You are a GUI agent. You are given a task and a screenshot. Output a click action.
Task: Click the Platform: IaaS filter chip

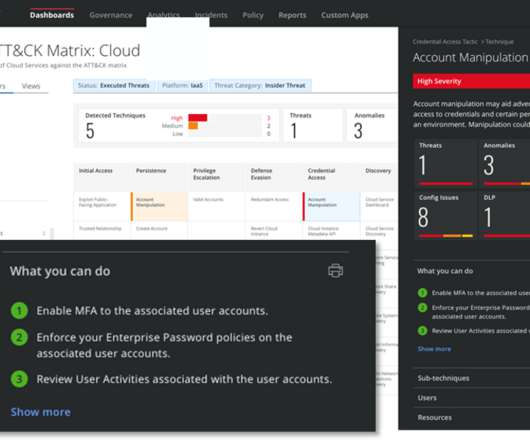click(x=183, y=85)
